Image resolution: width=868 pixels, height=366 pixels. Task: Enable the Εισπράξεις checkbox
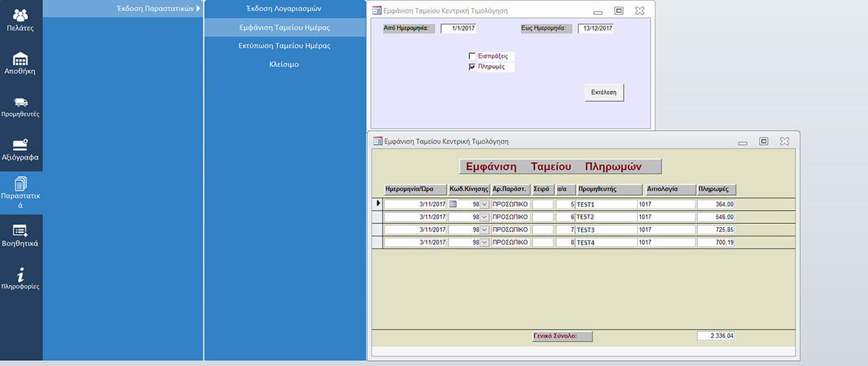(x=472, y=56)
